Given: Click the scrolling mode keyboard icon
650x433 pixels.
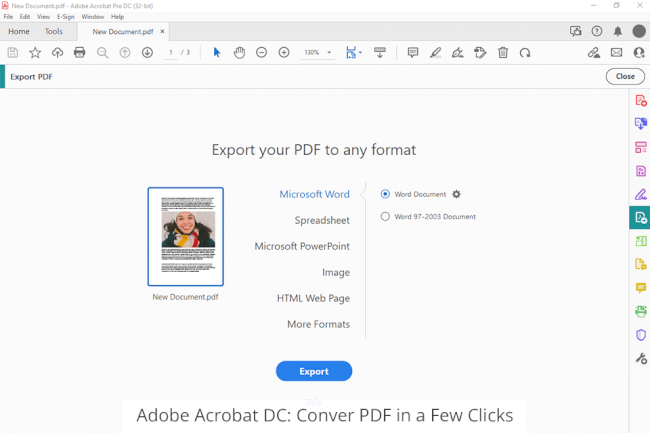Looking at the screenshot, I should pos(380,53).
